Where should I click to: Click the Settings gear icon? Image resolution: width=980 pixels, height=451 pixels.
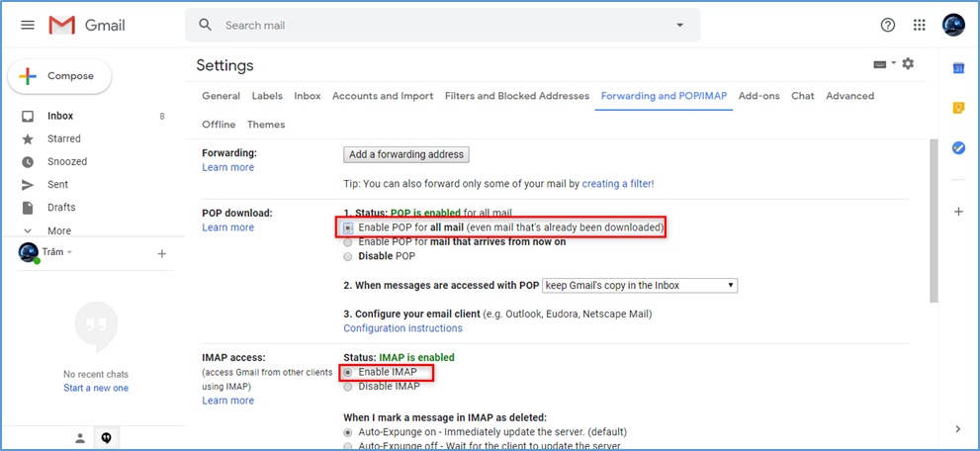(x=908, y=64)
